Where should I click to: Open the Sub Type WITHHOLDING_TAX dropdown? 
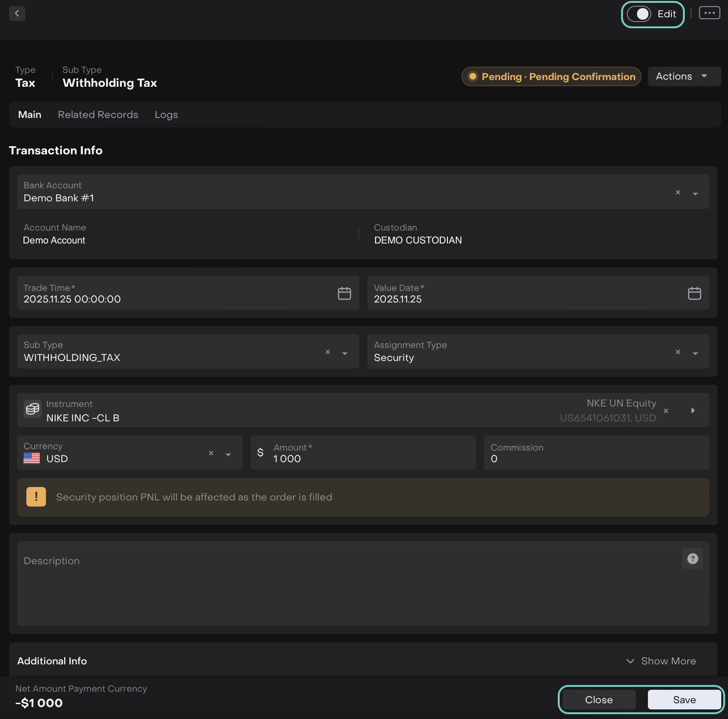(344, 353)
